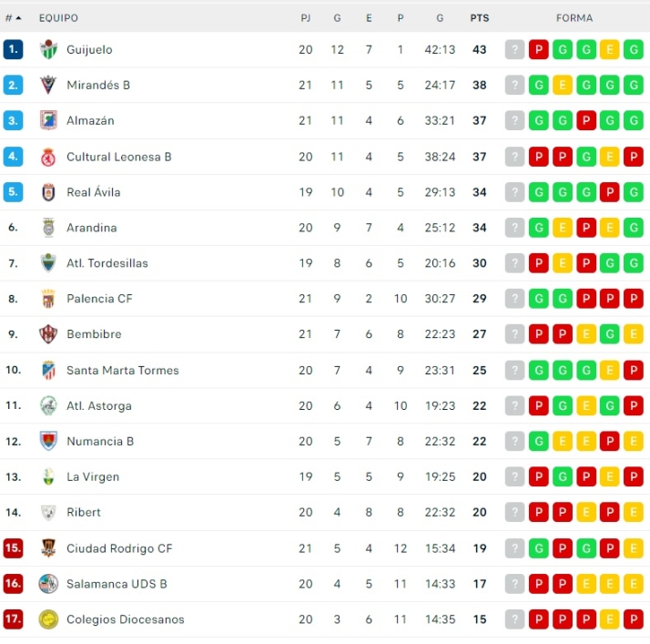Click the Real Ávila club badge
This screenshot has height=644, width=650.
point(48,192)
